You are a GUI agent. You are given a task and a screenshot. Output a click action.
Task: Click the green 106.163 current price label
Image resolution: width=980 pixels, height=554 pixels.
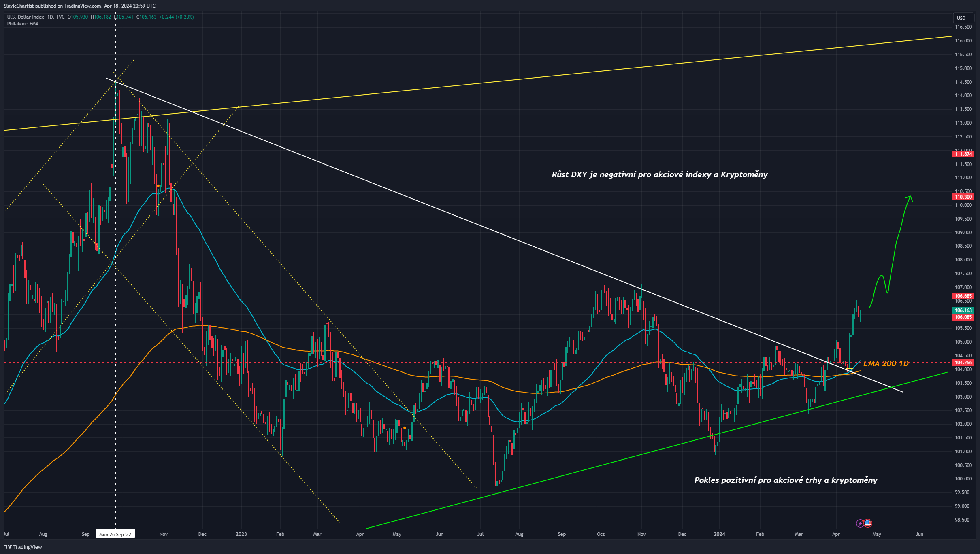tap(963, 310)
